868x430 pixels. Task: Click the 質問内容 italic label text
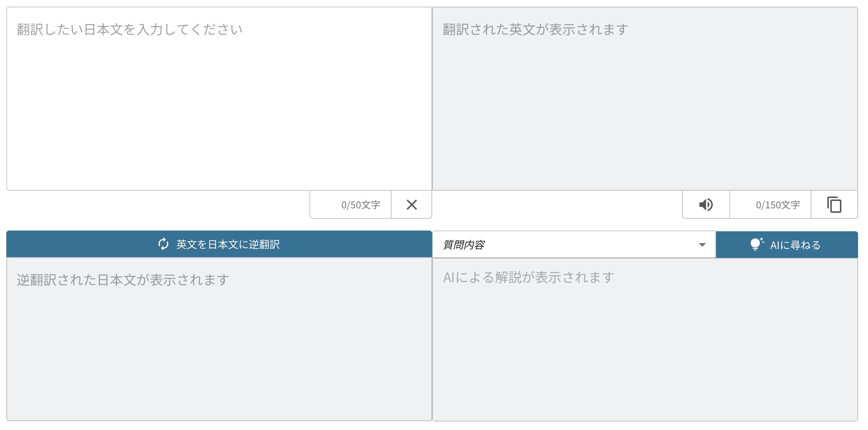point(464,245)
